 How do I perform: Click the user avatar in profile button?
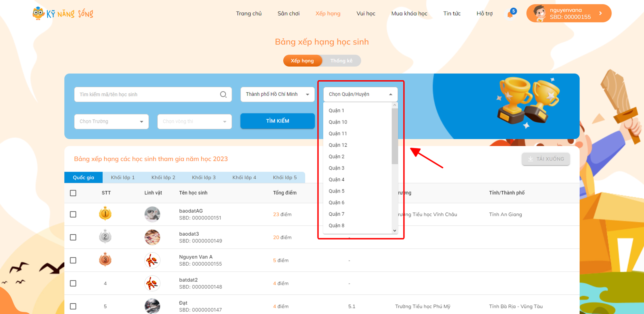click(539, 14)
